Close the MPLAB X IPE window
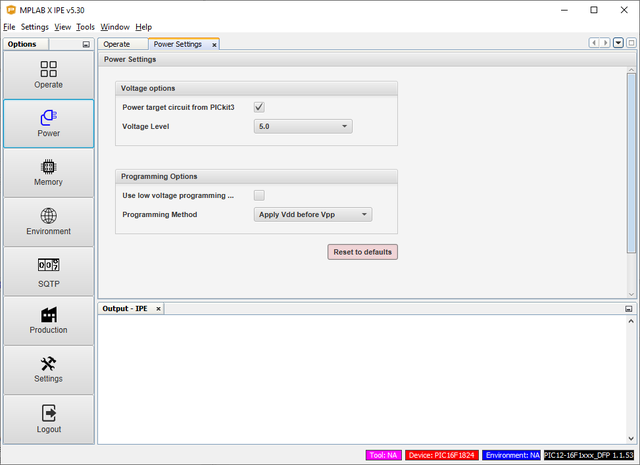Screen dimensions: 640x465 624,10
